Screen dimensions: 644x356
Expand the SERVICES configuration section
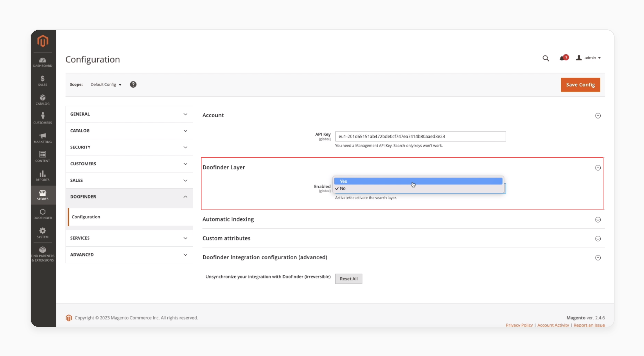(129, 238)
